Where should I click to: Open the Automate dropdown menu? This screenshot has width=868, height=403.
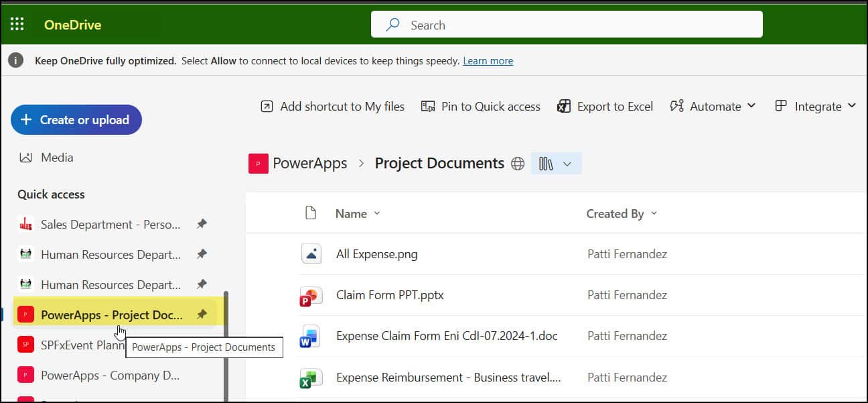[x=713, y=106]
